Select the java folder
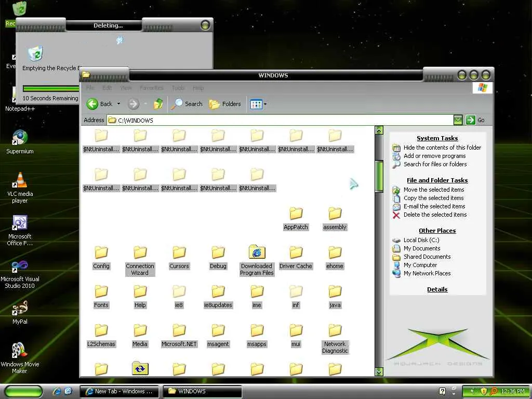532x399 pixels. pyautogui.click(x=335, y=297)
